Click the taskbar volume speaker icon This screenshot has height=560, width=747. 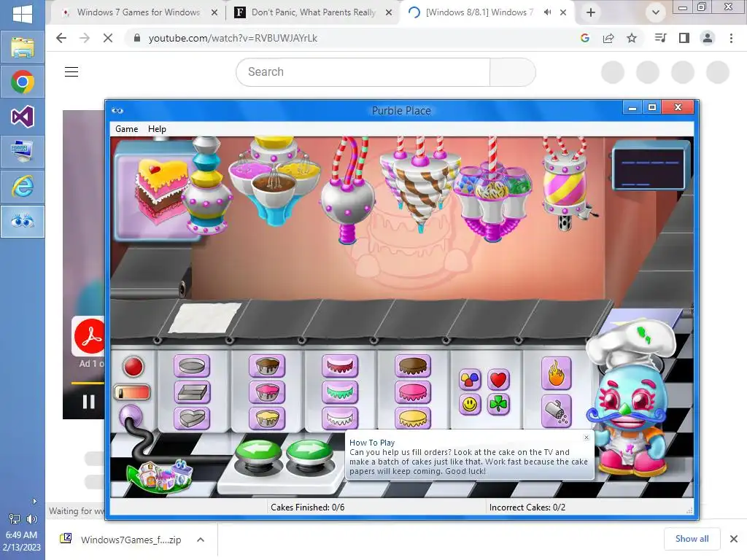tap(31, 519)
